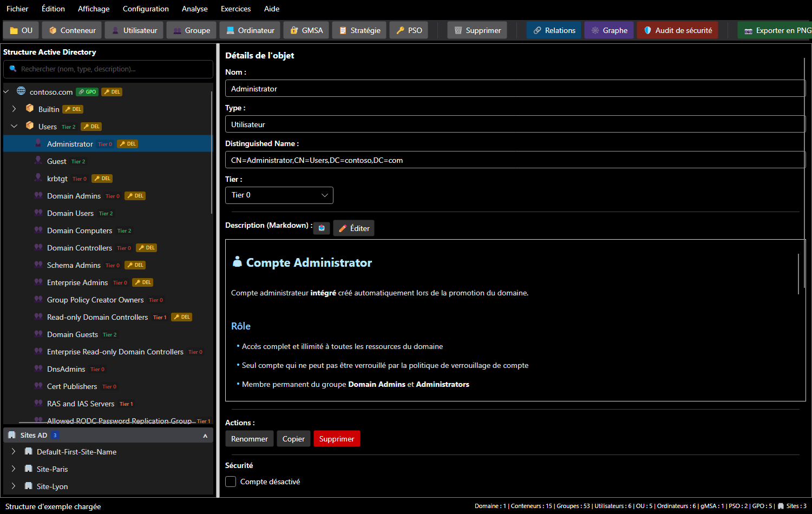Open the Tier dropdown
Screen dimensions: 812x514
279,195
